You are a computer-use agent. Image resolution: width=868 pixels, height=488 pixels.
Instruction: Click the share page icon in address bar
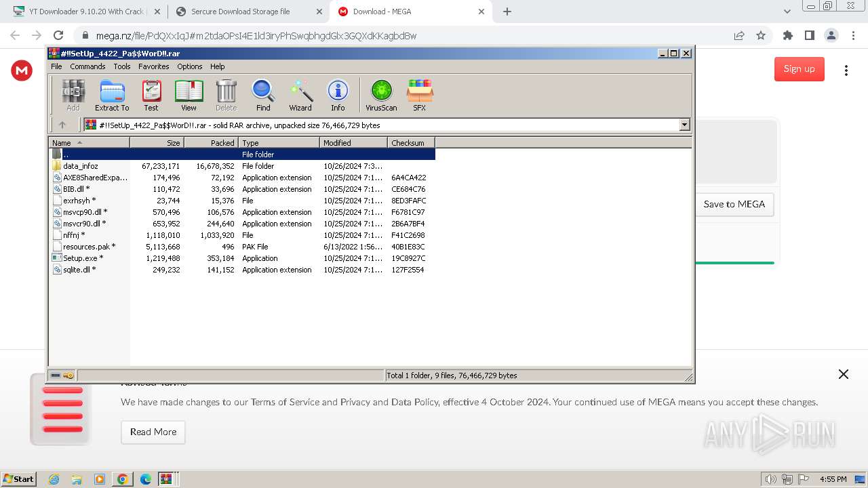pyautogui.click(x=739, y=35)
